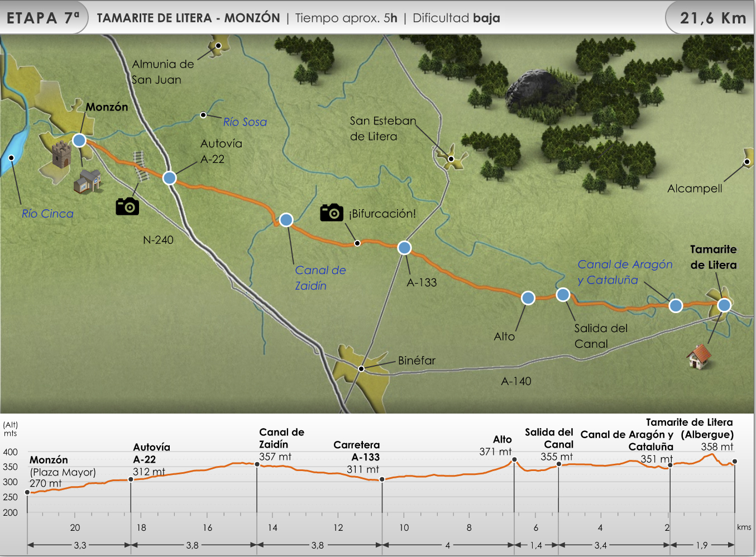Select the Canal de Aragón y Cataluña map label
The height and width of the screenshot is (557, 756).
pyautogui.click(x=624, y=272)
